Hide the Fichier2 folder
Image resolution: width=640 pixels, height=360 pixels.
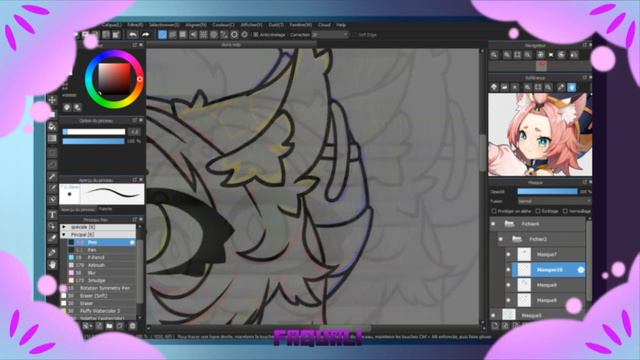tap(501, 239)
